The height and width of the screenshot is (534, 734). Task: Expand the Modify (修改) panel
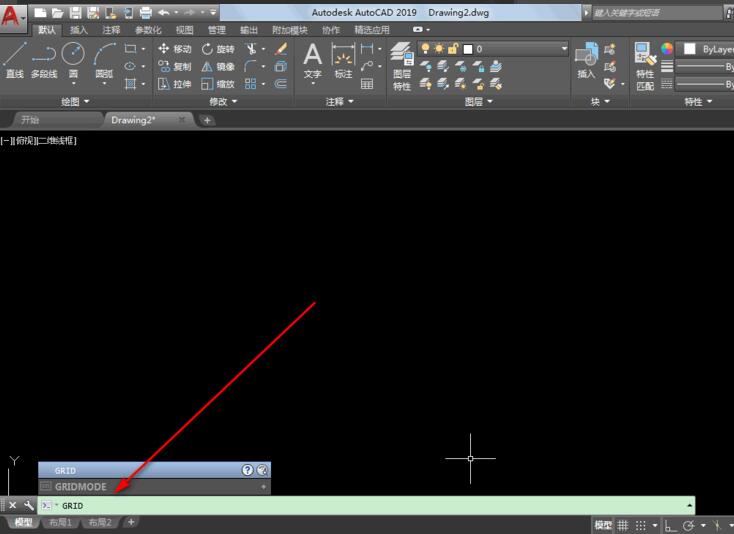pyautogui.click(x=223, y=101)
